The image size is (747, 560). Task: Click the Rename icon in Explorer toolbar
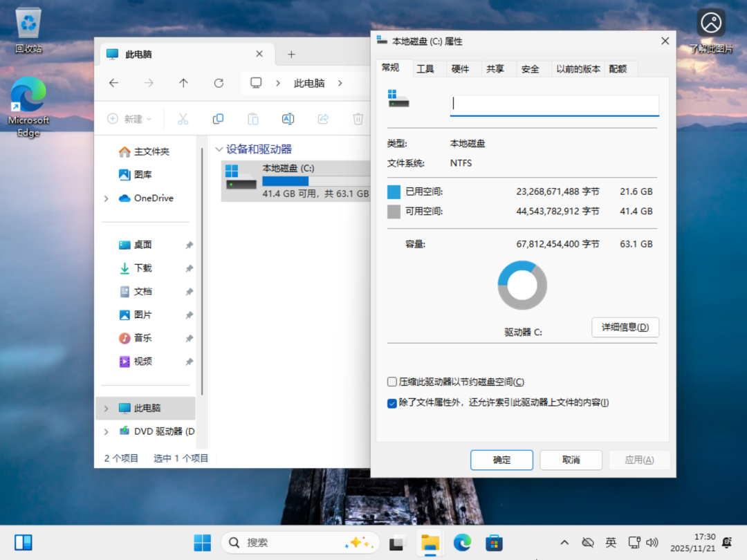tap(288, 119)
